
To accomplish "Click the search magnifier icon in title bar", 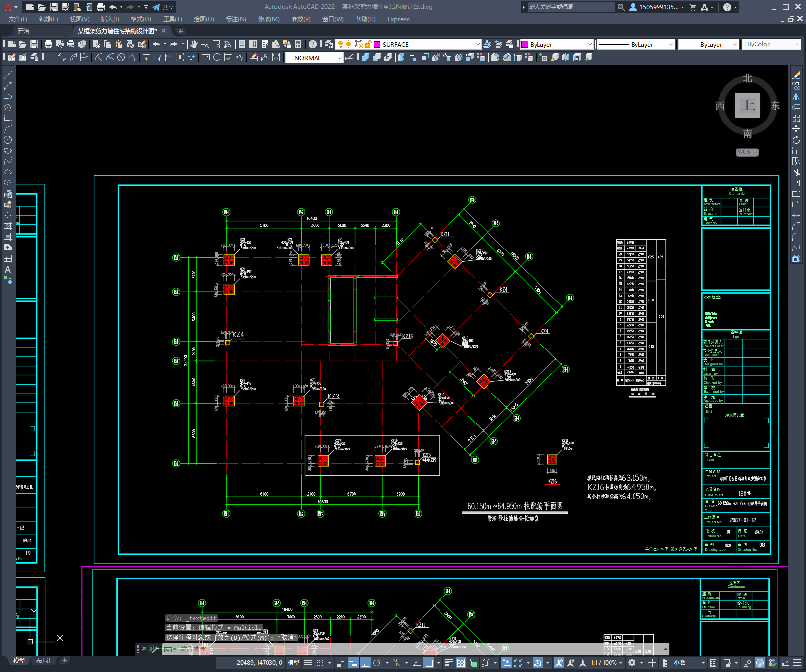I will coord(621,7).
